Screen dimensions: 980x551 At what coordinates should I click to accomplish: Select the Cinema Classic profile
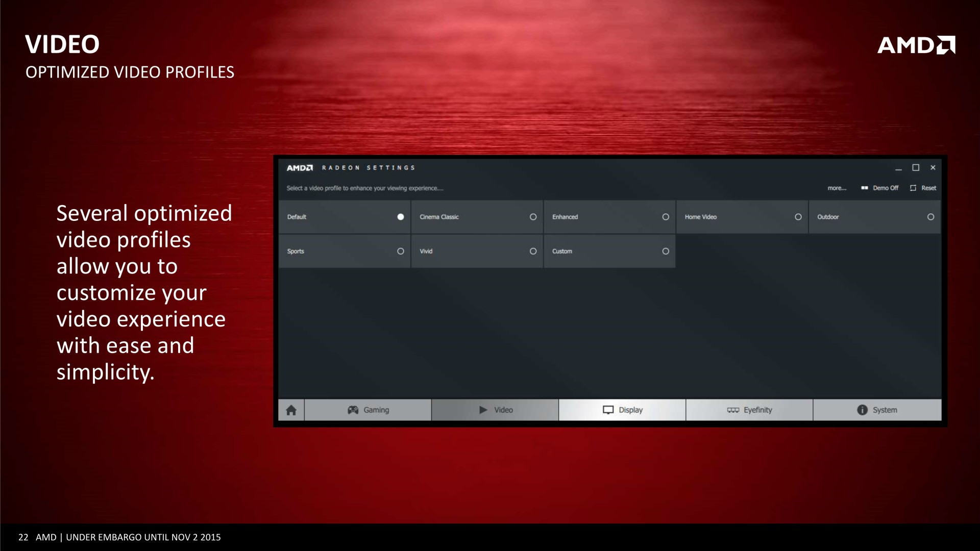click(533, 217)
